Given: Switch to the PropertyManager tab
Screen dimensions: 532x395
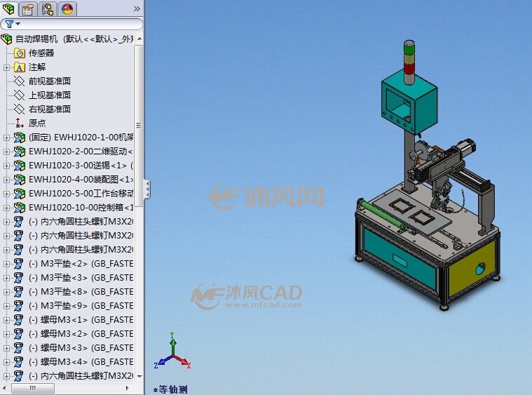Looking at the screenshot, I should point(28,9).
